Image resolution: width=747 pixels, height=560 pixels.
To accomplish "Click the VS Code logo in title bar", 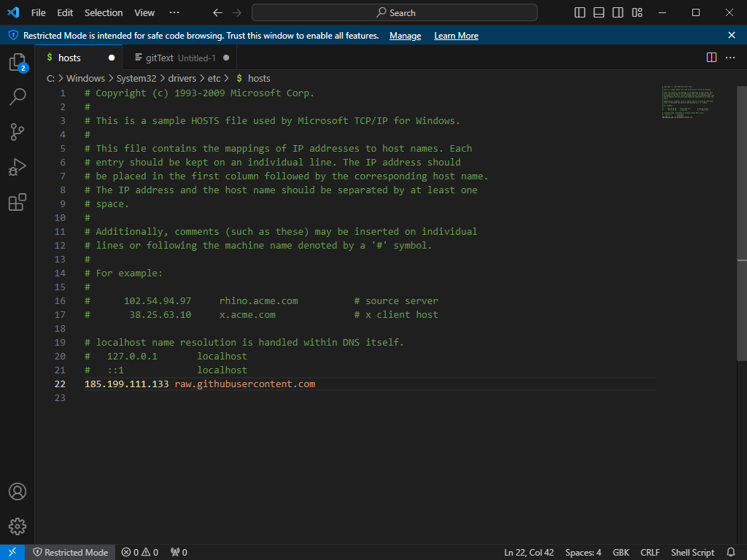I will pos(13,12).
